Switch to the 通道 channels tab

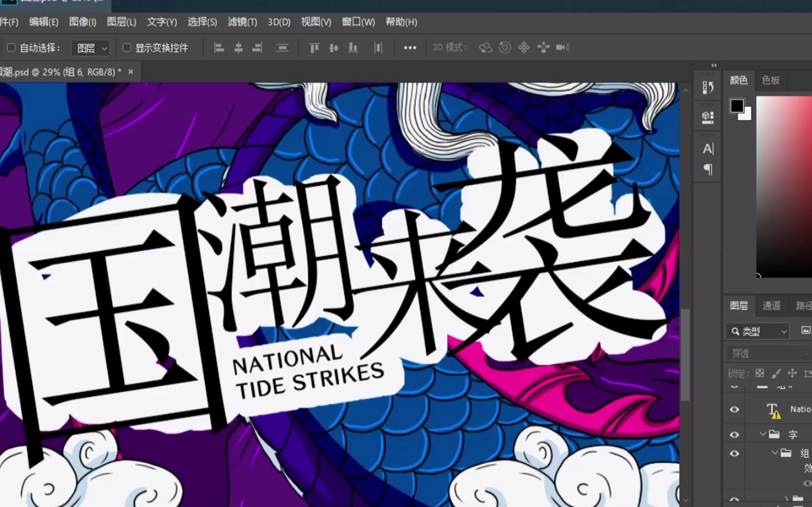point(771,305)
